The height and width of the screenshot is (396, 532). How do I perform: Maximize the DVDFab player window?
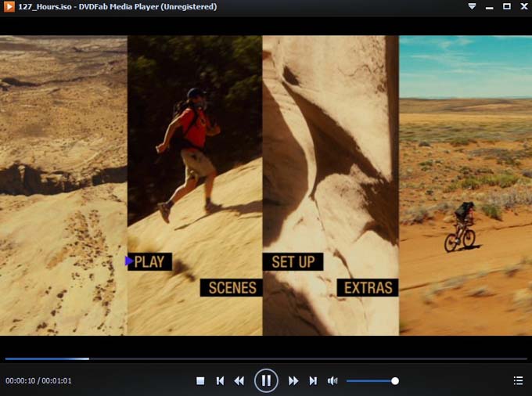506,6
